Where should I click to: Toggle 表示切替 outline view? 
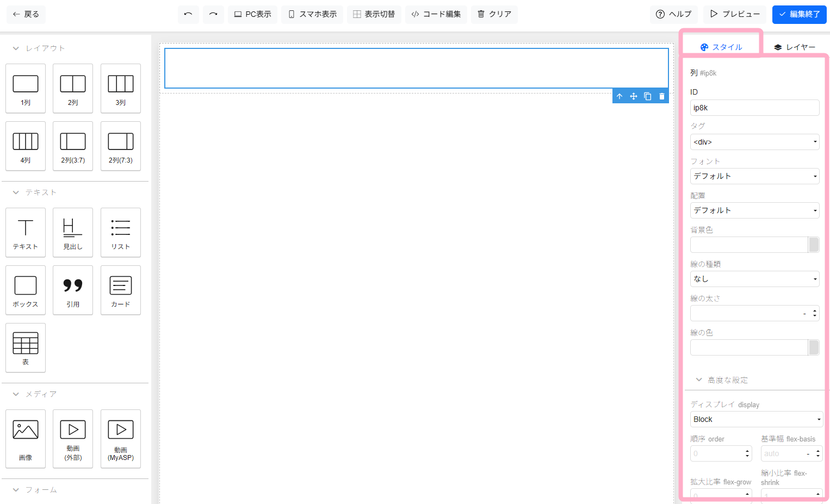tap(374, 14)
